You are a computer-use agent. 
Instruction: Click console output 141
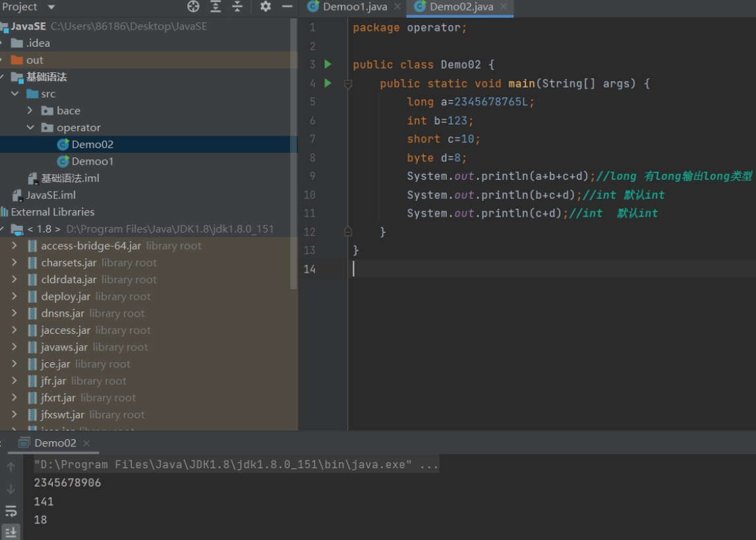point(44,501)
